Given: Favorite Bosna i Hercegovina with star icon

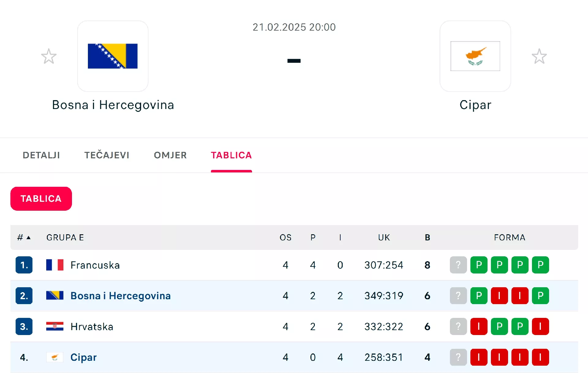Looking at the screenshot, I should [49, 56].
